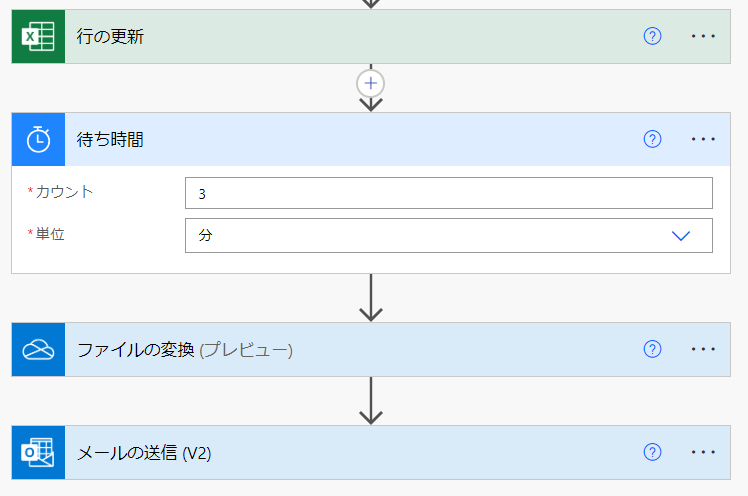View help for メールの送信 (V2) action
748x496 pixels.
653,453
